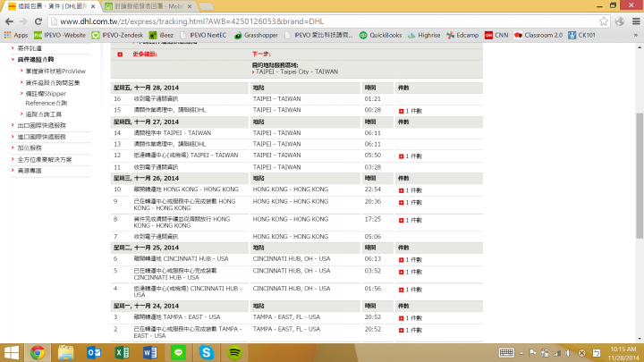This screenshot has height=362, width=644.
Task: Open Spotify from the taskbar
Action: [x=234, y=352]
